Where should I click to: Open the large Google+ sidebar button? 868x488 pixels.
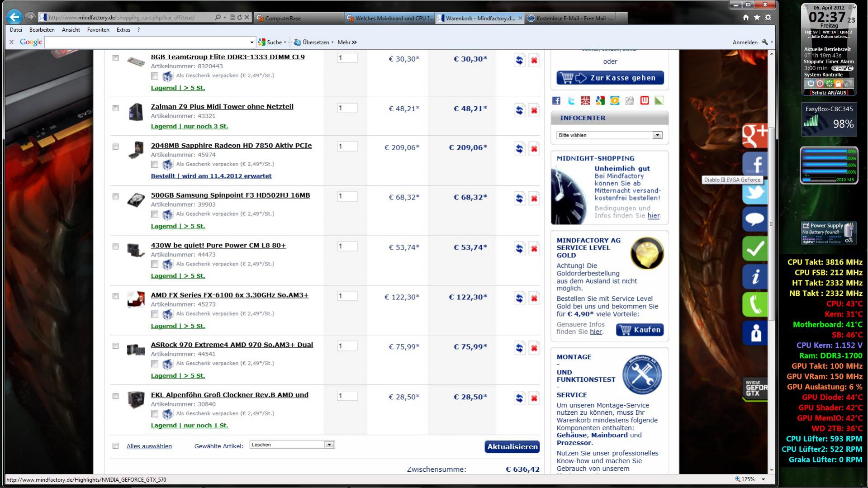754,136
